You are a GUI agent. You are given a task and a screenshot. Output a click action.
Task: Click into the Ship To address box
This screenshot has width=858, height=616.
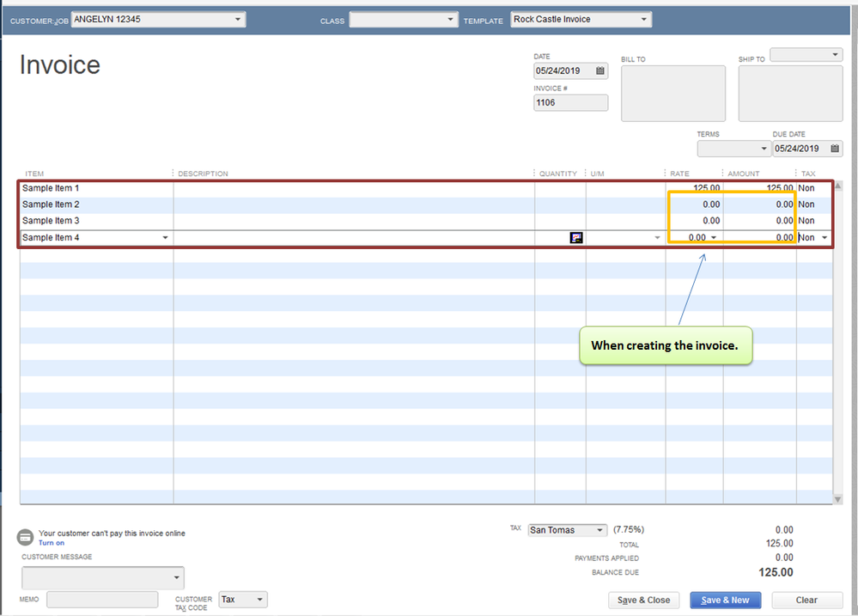[x=790, y=93]
